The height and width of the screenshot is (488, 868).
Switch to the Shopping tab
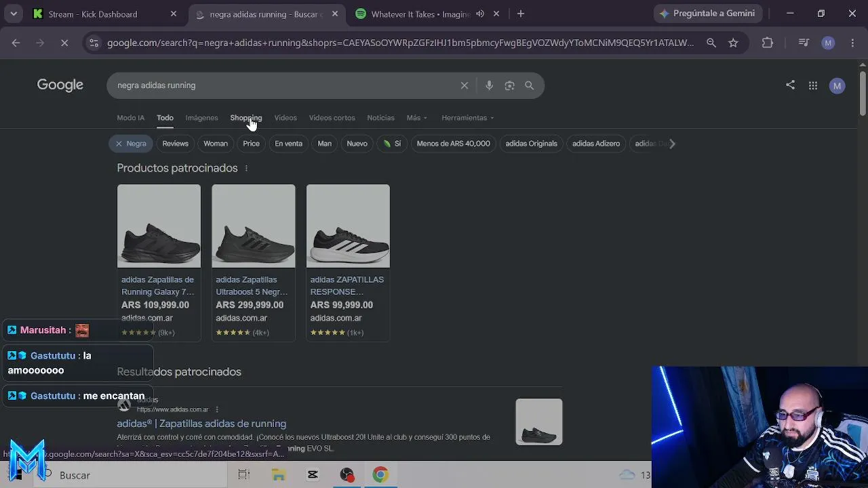point(245,118)
